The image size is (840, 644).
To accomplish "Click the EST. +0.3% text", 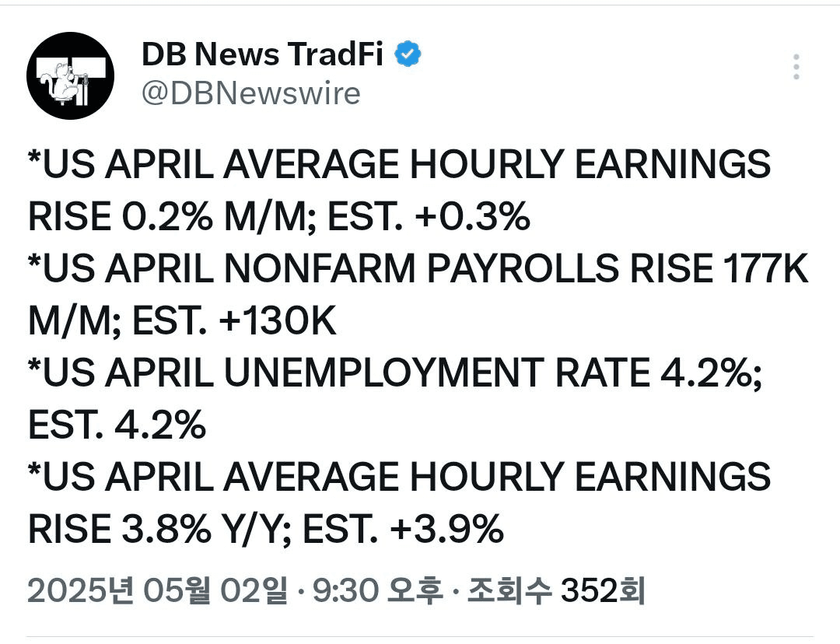I will pyautogui.click(x=429, y=216).
